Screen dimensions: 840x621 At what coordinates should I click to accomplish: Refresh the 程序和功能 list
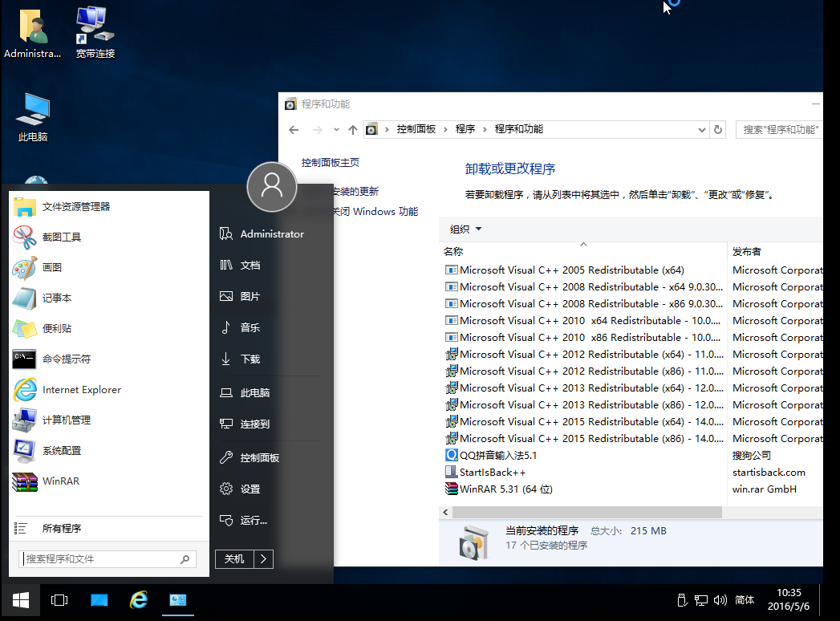point(718,130)
